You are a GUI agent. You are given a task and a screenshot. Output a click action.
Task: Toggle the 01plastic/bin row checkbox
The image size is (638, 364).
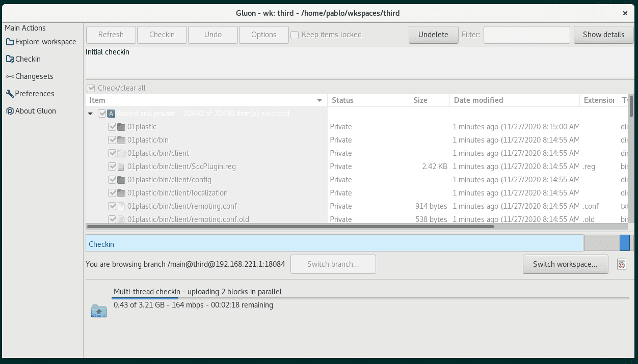[x=112, y=140]
